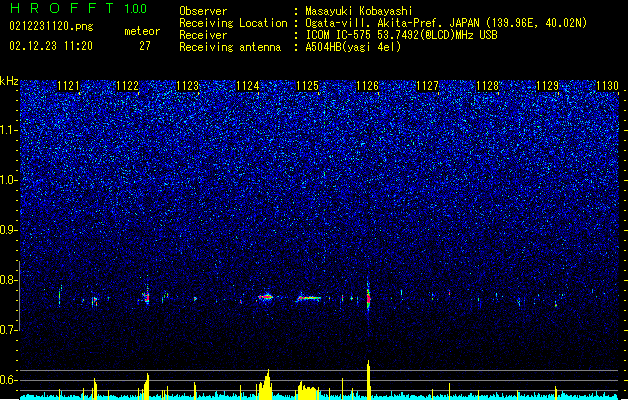The image size is (629, 400).
Task: Click the 1124 time marker
Action: coord(248,86)
